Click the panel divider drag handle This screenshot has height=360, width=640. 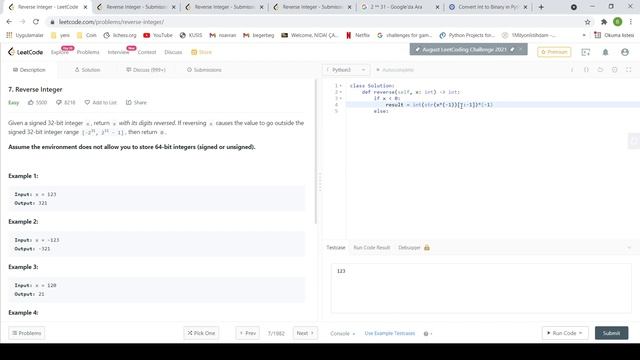(x=320, y=182)
